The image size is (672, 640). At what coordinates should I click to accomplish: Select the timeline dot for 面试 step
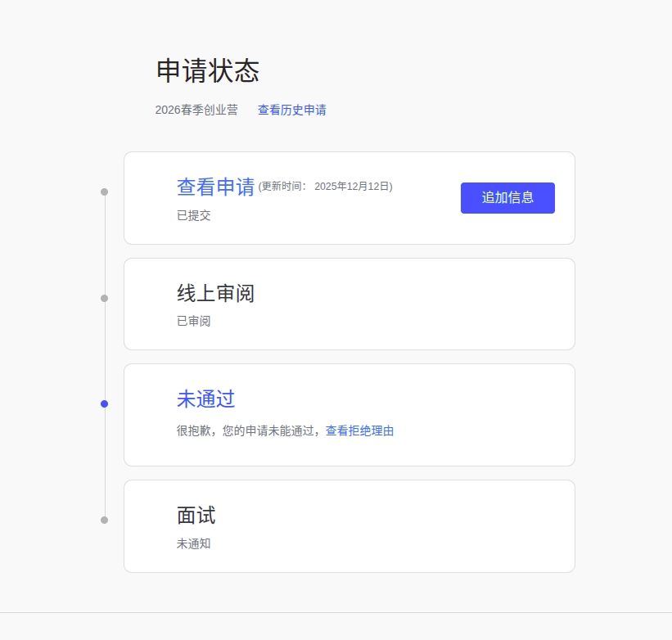point(104,520)
